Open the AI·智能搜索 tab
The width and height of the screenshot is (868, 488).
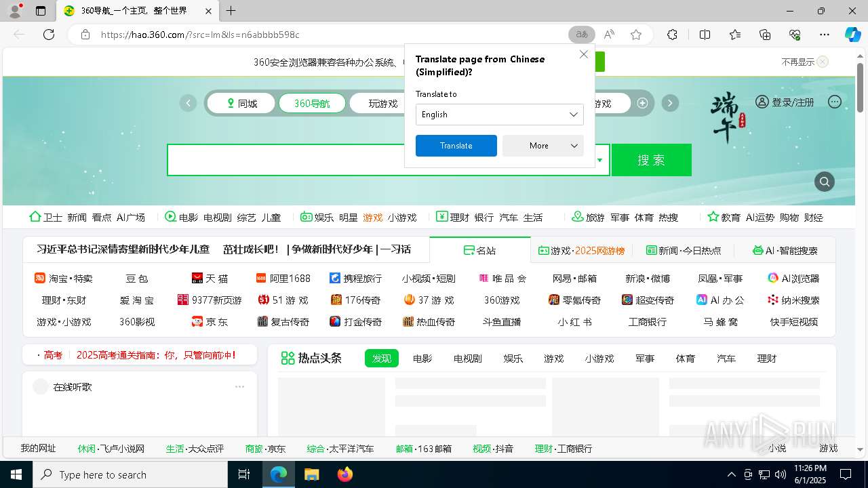coord(785,250)
